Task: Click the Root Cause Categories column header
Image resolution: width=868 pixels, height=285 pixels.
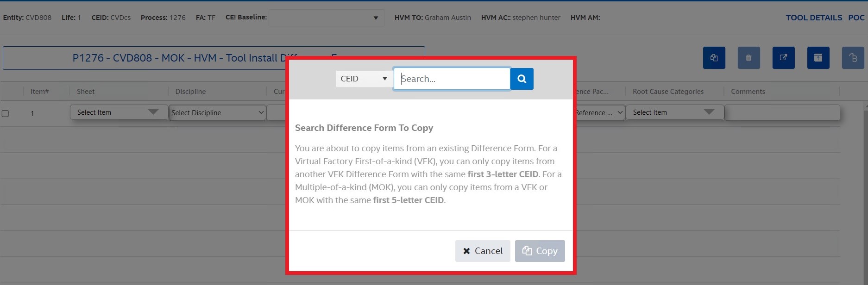Action: point(668,92)
